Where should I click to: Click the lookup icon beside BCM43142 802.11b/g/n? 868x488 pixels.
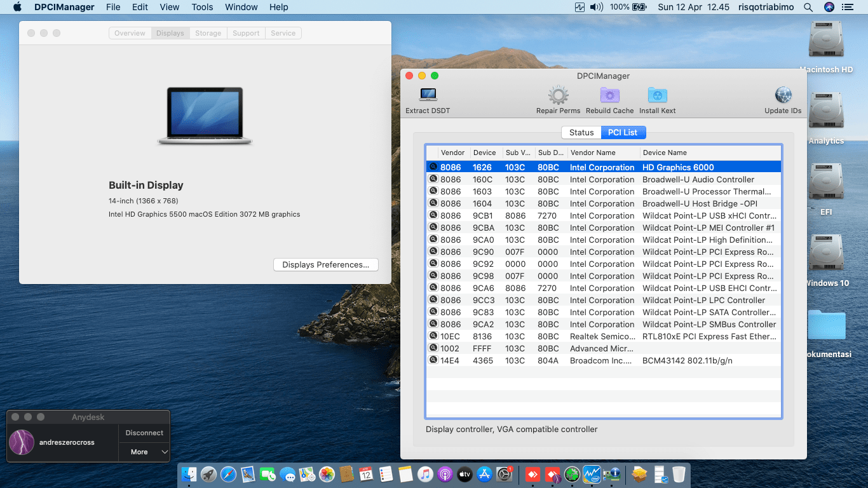(433, 360)
